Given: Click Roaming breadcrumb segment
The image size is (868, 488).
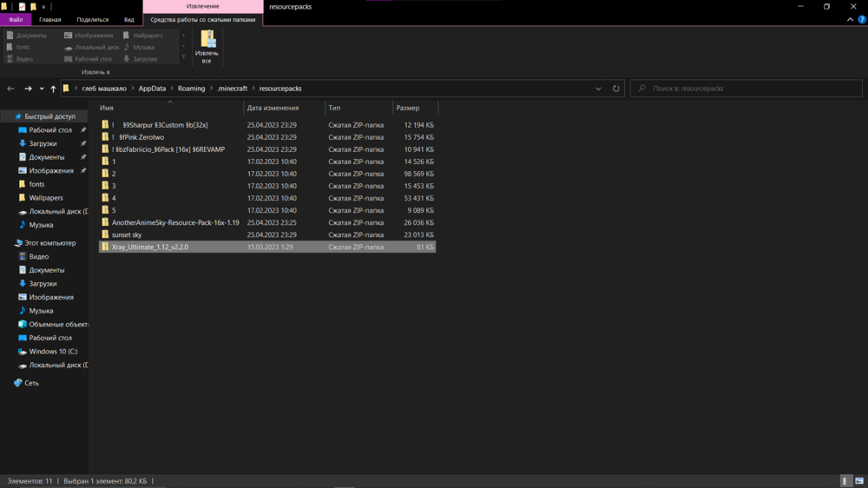Looking at the screenshot, I should pos(192,89).
